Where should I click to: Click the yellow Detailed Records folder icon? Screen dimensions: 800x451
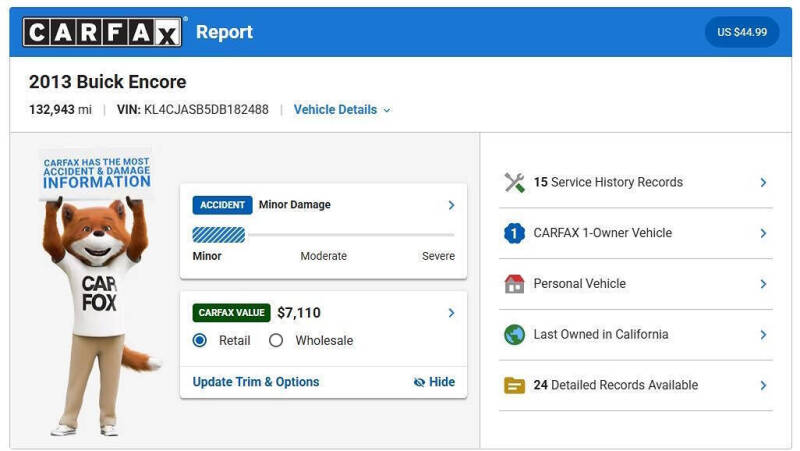pyautogui.click(x=514, y=385)
